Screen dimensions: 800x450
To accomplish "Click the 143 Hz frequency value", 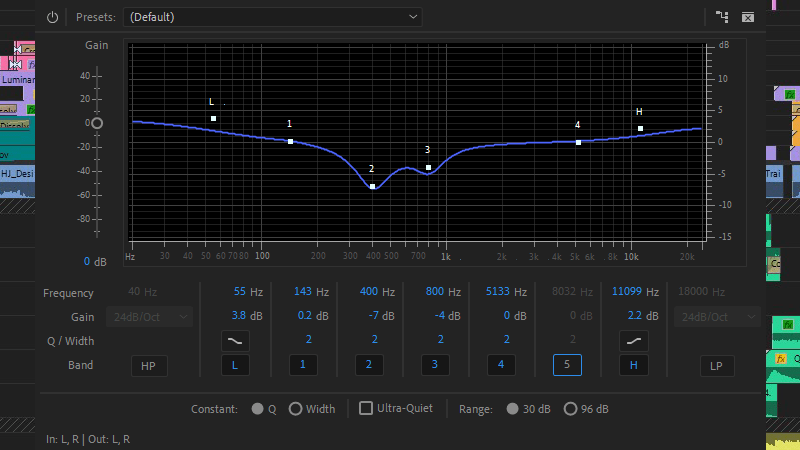I will 303,291.
